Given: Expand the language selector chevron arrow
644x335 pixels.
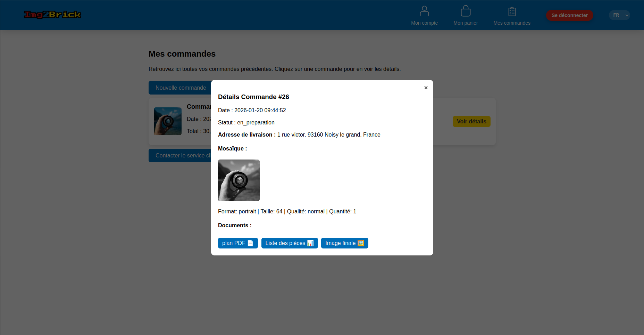Looking at the screenshot, I should pyautogui.click(x=627, y=15).
